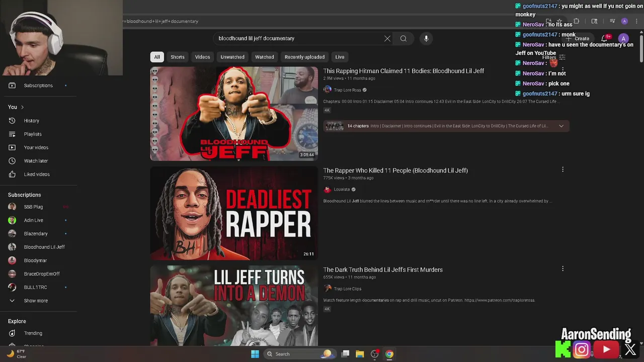
Task: Open the weather widget showing 67°F
Action: [16, 354]
